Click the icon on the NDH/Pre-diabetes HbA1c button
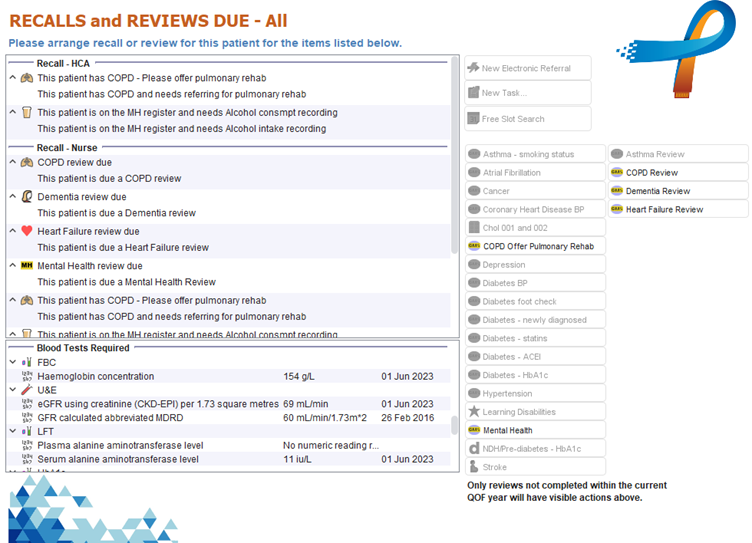This screenshot has width=752, height=543. point(474,449)
